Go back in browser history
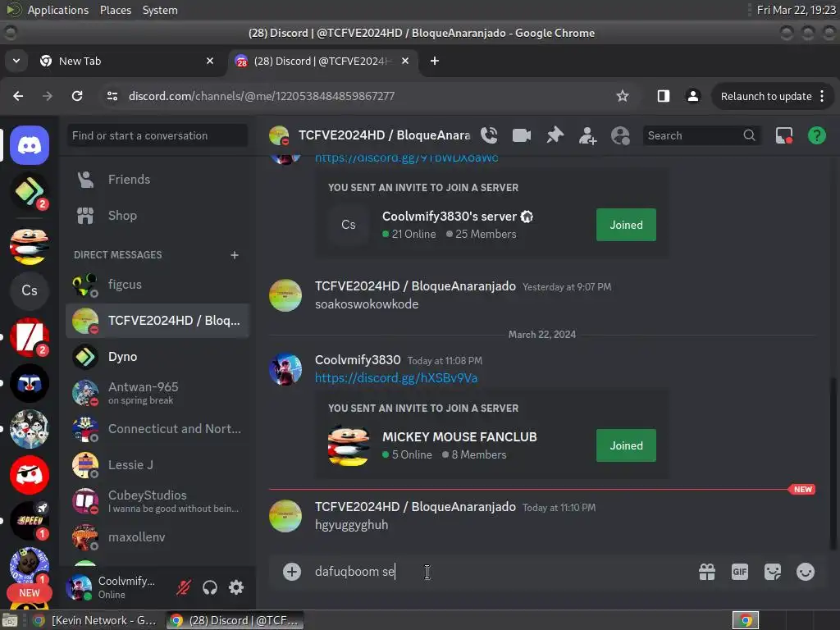The height and width of the screenshot is (630, 840). 18,96
